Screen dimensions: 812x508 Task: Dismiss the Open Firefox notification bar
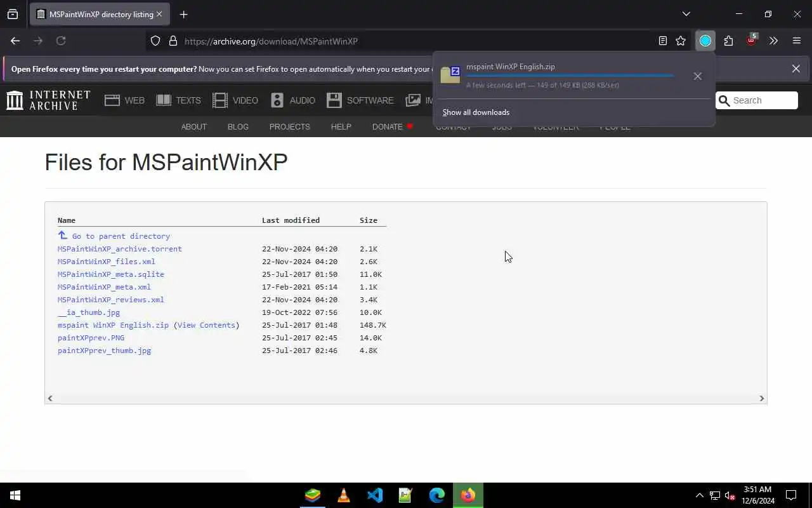[x=796, y=69]
